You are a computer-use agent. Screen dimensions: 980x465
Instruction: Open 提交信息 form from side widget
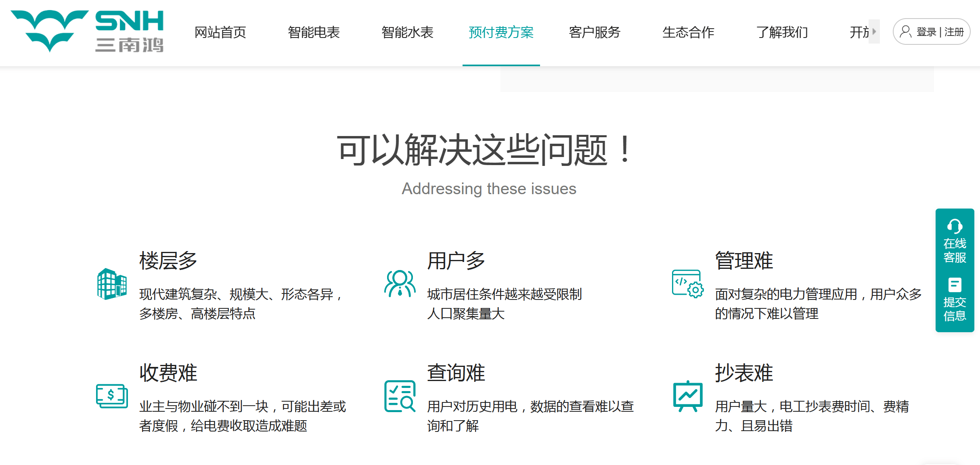click(955, 300)
